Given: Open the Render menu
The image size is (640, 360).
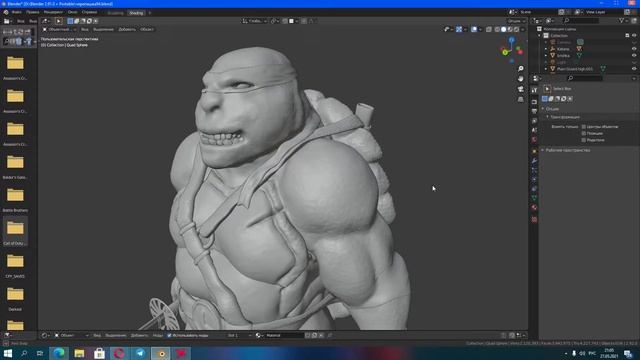Looking at the screenshot, I should tap(53, 12).
